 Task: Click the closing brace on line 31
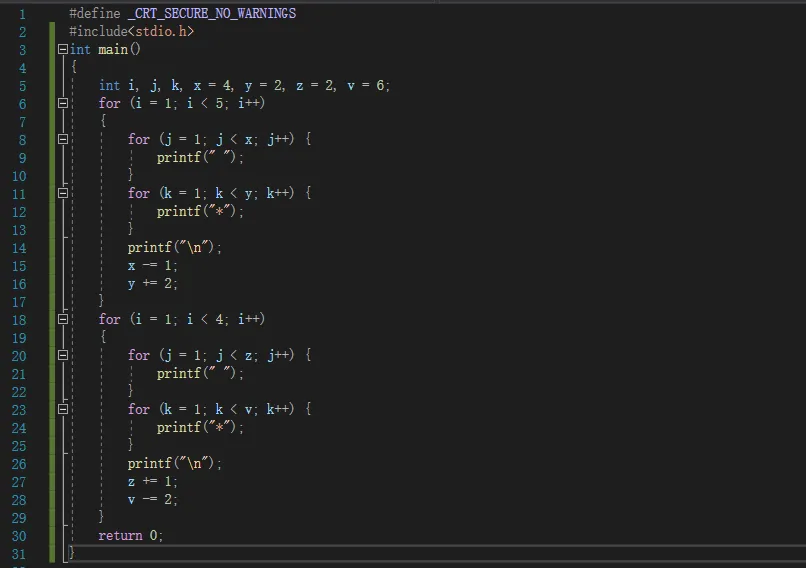tap(72, 553)
